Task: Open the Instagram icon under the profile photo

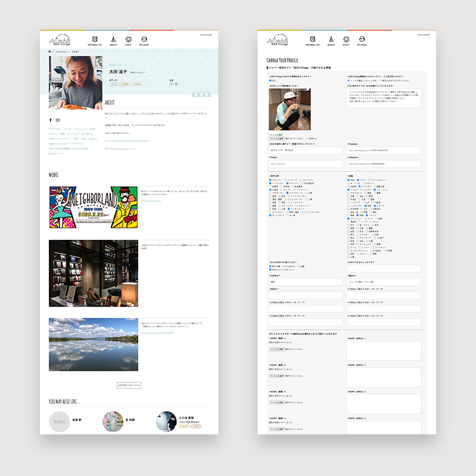Action: pyautogui.click(x=58, y=120)
